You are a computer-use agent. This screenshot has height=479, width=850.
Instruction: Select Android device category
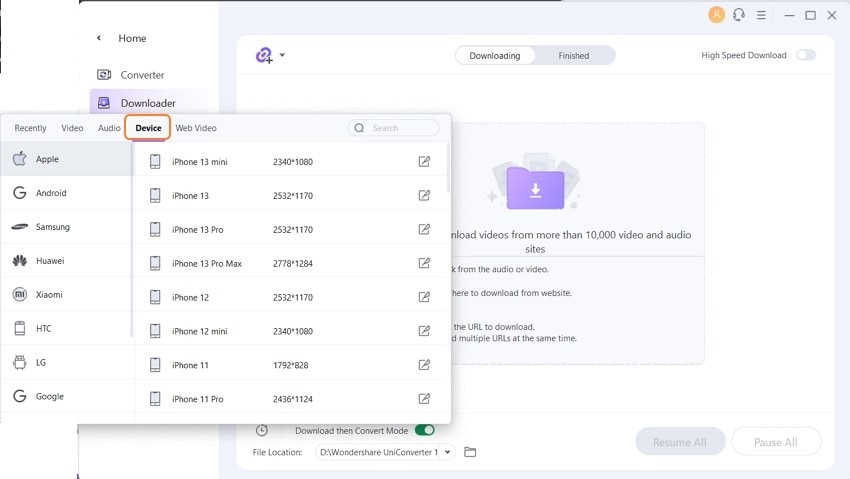(x=66, y=193)
